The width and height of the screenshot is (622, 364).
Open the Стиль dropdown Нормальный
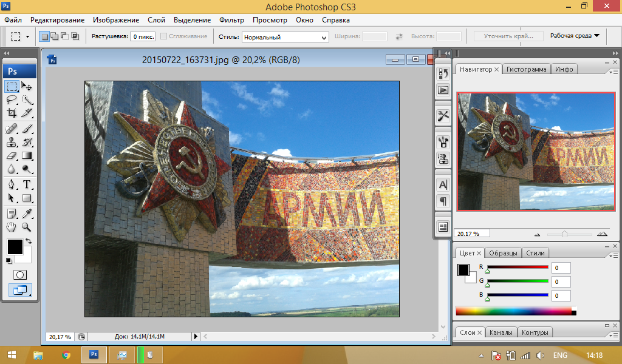pyautogui.click(x=285, y=37)
